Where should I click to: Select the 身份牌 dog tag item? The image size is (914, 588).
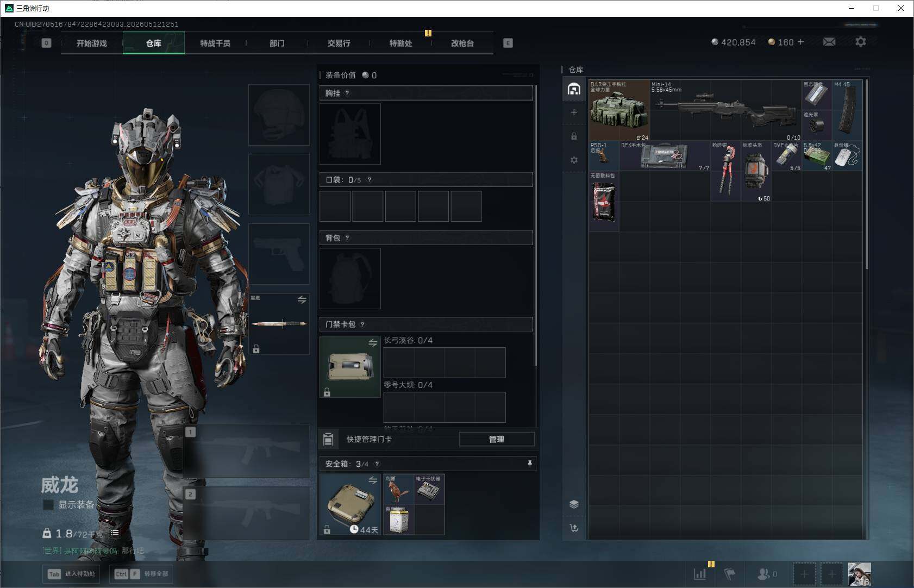847,156
